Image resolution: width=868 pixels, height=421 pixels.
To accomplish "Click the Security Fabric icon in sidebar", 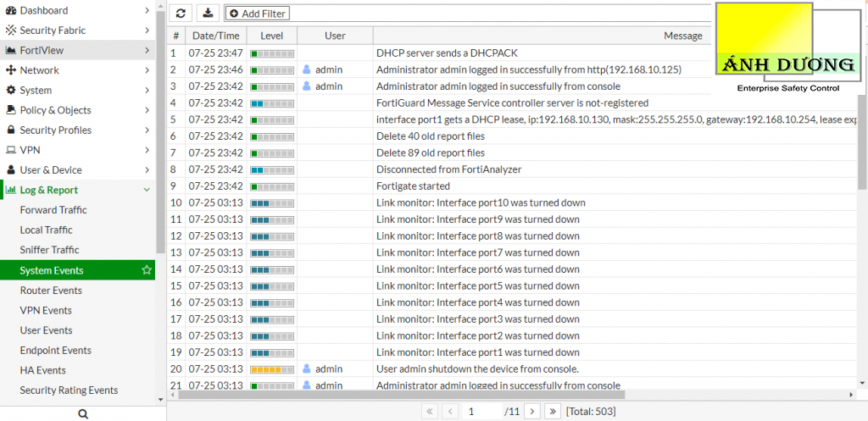I will 10,30.
